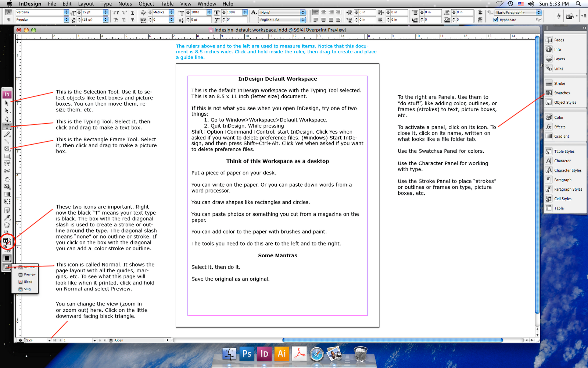
Task: Click the Align Left paragraph button
Action: tap(316, 12)
